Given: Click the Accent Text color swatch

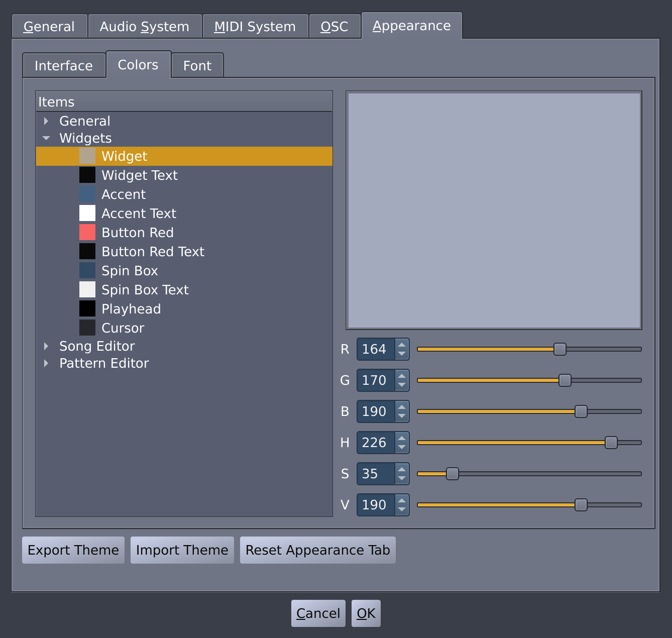Looking at the screenshot, I should 87,213.
